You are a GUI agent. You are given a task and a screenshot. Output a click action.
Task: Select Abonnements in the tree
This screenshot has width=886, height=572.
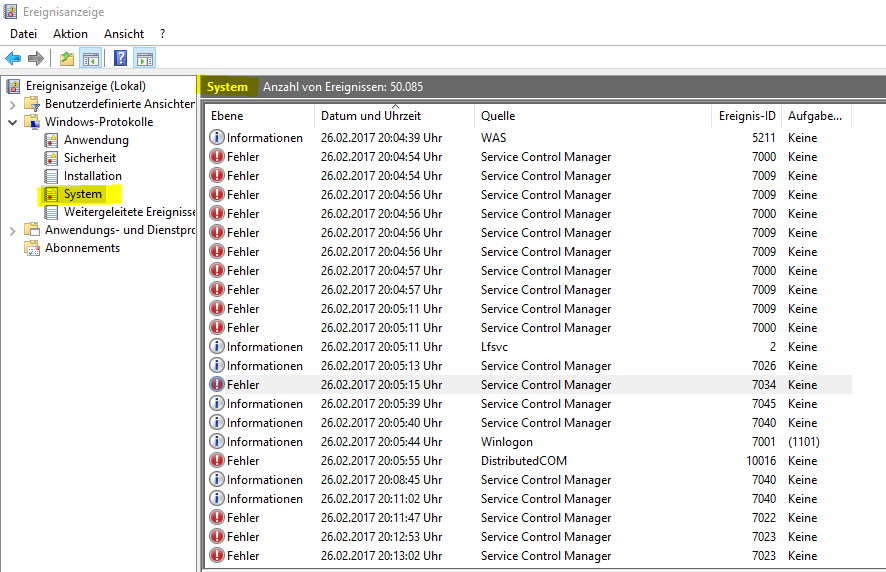click(x=82, y=248)
